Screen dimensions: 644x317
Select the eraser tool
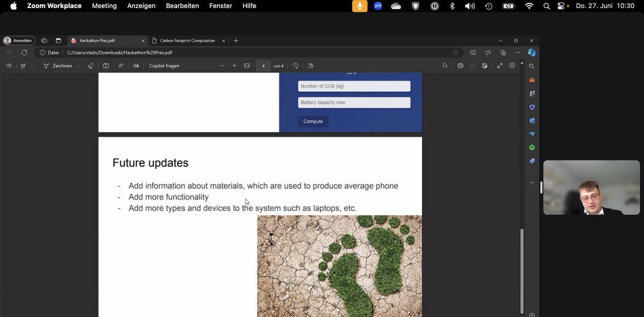click(x=91, y=66)
